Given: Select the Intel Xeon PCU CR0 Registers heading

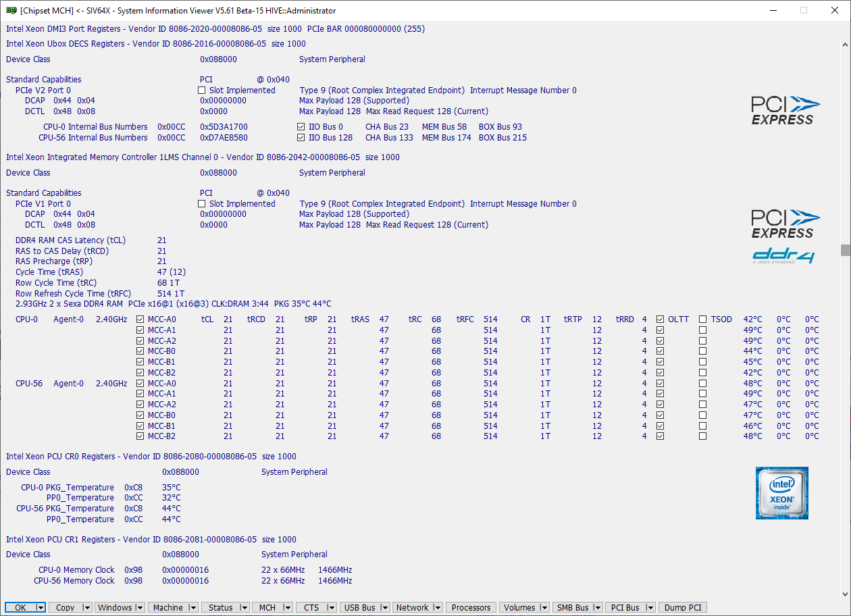Looking at the screenshot, I should pyautogui.click(x=151, y=457).
